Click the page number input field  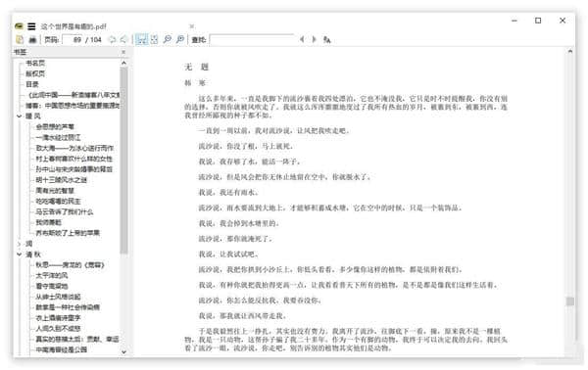(73, 40)
